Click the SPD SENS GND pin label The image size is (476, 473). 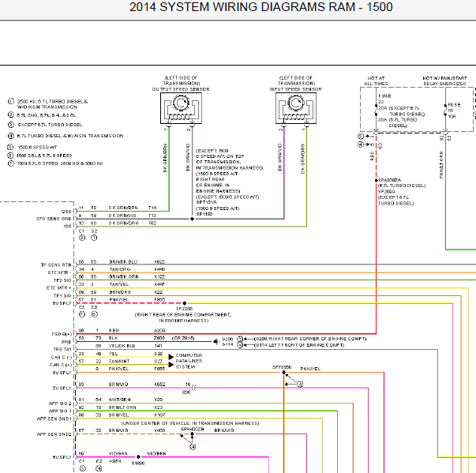54,219
